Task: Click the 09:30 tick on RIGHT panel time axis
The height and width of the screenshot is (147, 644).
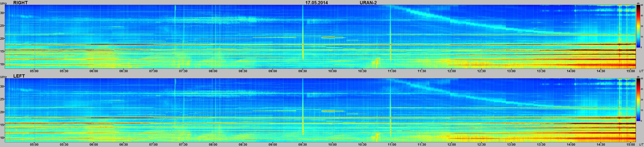Action: coord(303,71)
